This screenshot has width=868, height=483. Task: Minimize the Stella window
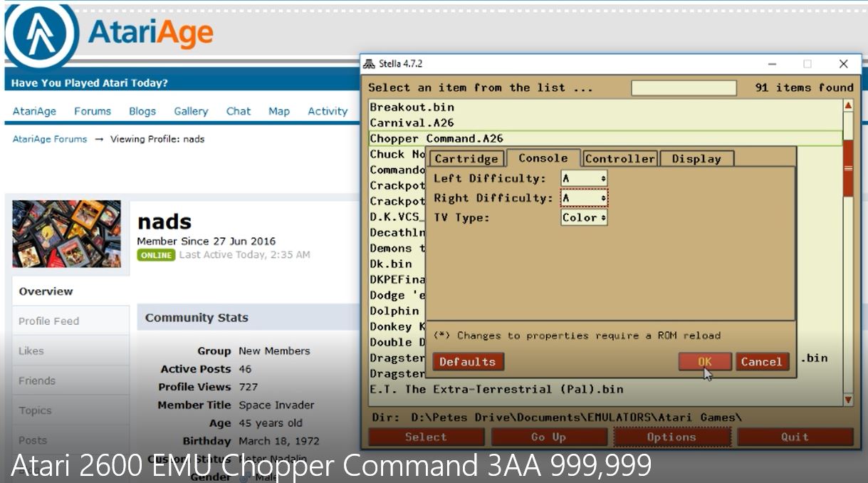click(x=771, y=64)
